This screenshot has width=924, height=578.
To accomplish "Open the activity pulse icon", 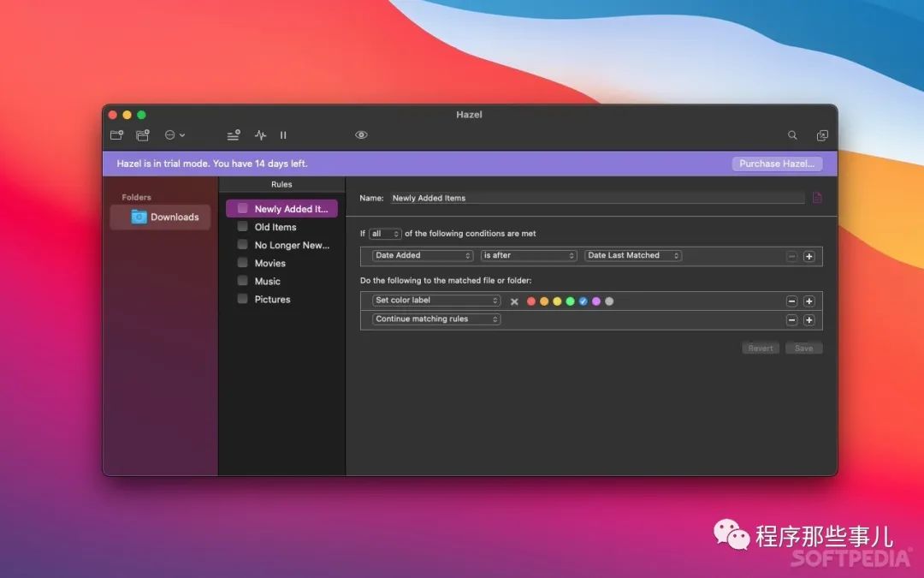I will (260, 135).
